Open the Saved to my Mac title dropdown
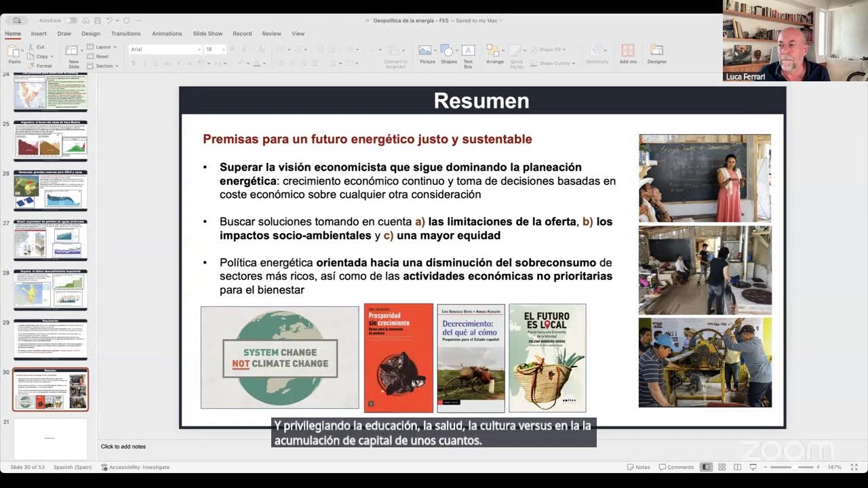This screenshot has width=868, height=488. coord(479,20)
